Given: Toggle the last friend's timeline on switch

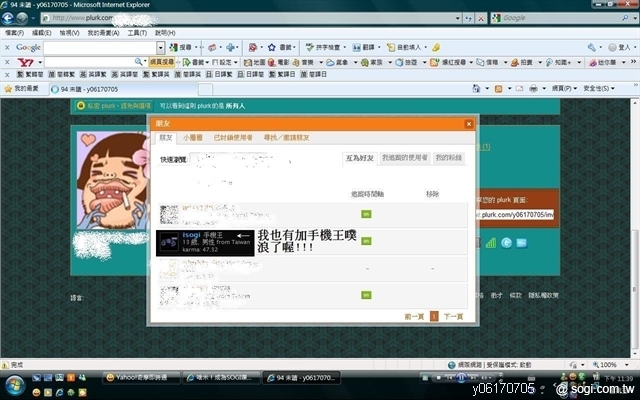Looking at the screenshot, I should coord(366,295).
